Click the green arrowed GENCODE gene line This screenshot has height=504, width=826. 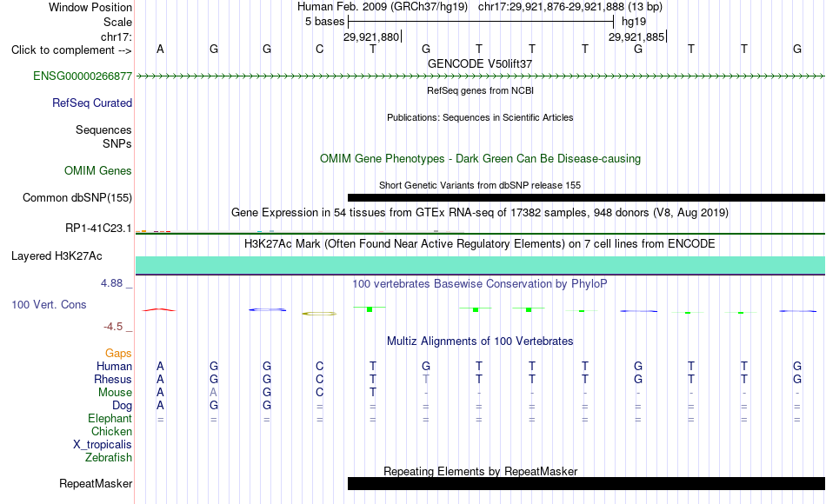pos(480,76)
